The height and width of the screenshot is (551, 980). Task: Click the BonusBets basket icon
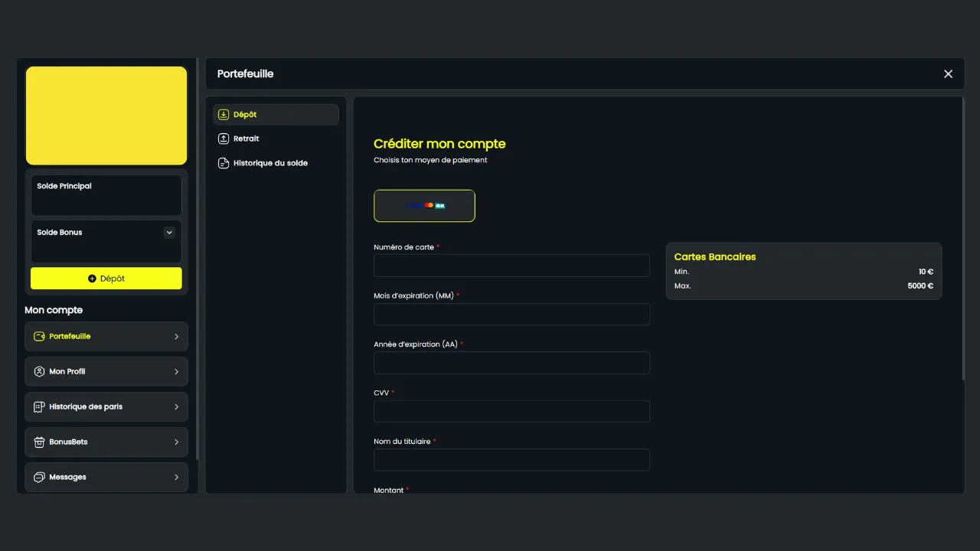point(39,442)
